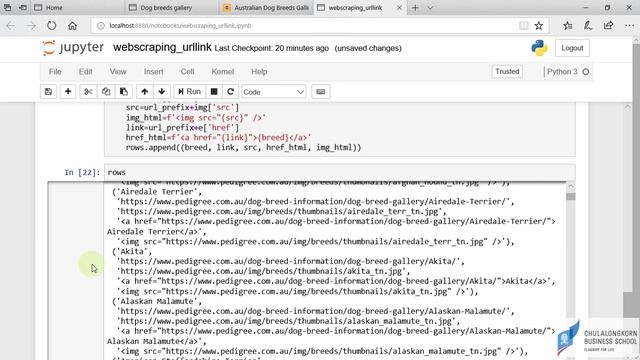Open the cell type dropdown showing Code
Viewport: 640px width, 360px height.
[273, 92]
